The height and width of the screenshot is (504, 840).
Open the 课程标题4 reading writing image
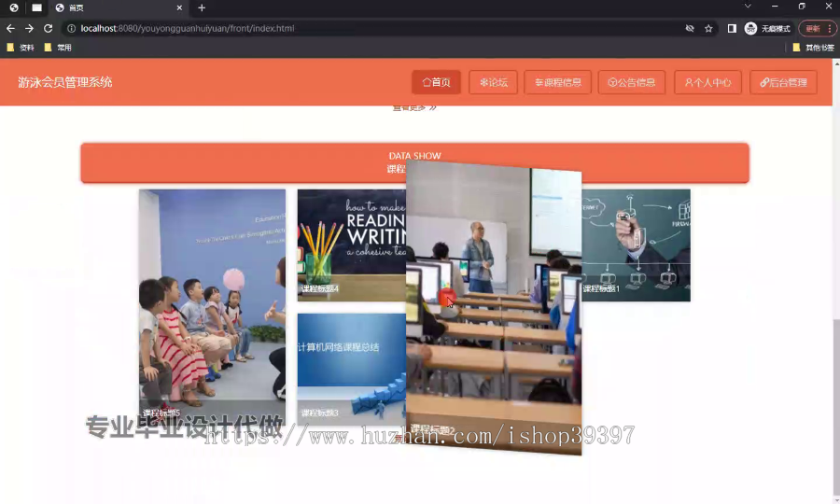click(352, 245)
